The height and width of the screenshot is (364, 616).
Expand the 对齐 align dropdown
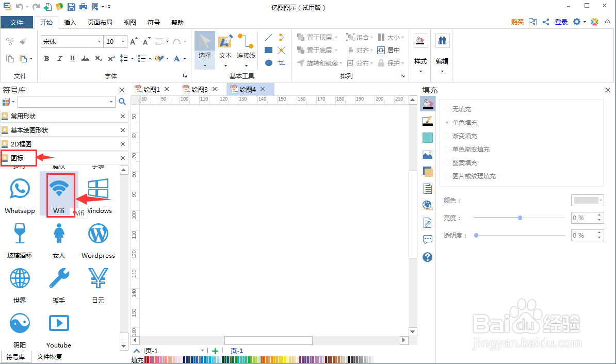(371, 50)
